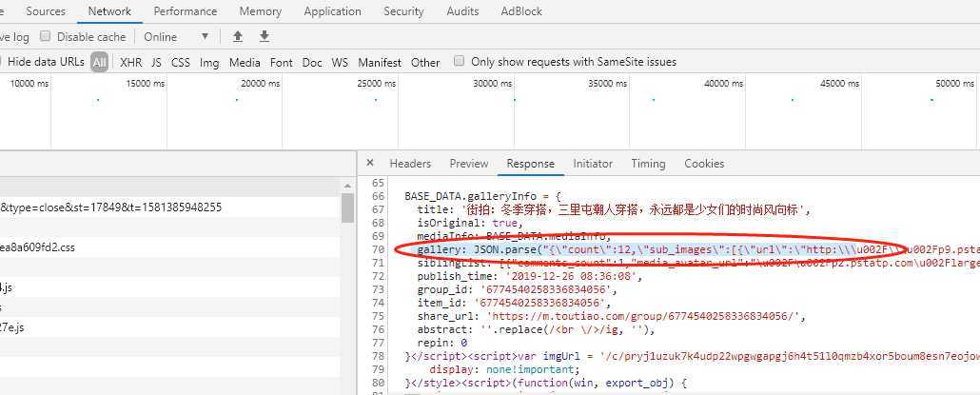The width and height of the screenshot is (980, 395).
Task: Open the Security tab
Action: (403, 11)
